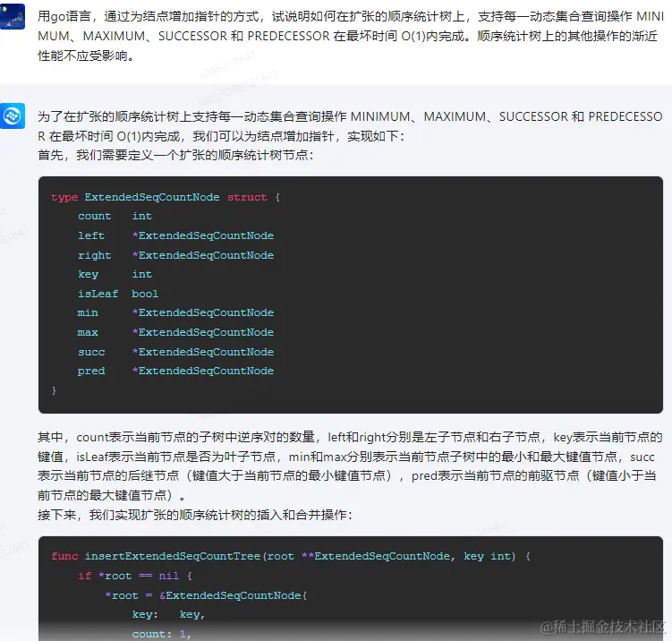The height and width of the screenshot is (641, 672).
Task: Click the AI assistant avatar icon
Action: coord(12,115)
